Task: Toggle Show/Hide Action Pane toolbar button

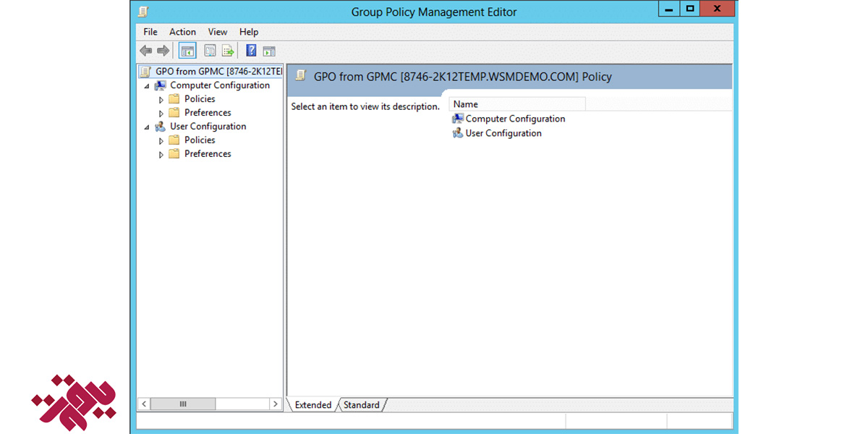Action: (269, 51)
